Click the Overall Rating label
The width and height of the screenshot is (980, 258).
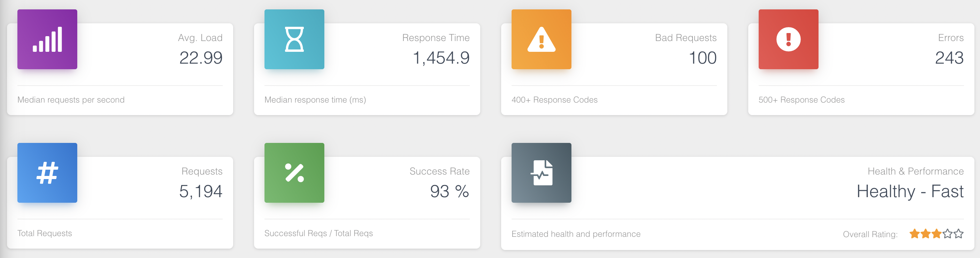tap(870, 234)
